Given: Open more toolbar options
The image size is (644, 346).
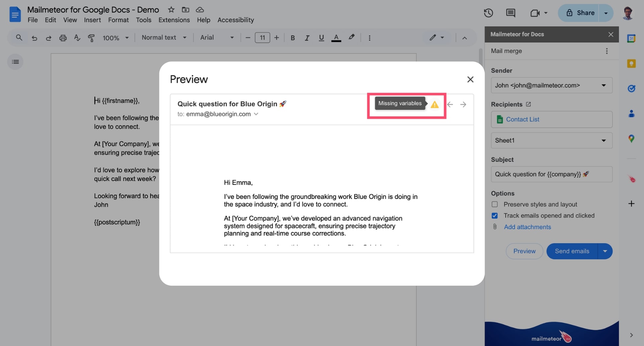Looking at the screenshot, I should tap(369, 38).
